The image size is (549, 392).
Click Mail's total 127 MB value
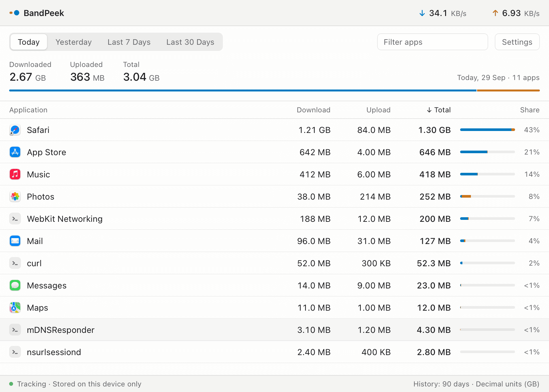(435, 241)
